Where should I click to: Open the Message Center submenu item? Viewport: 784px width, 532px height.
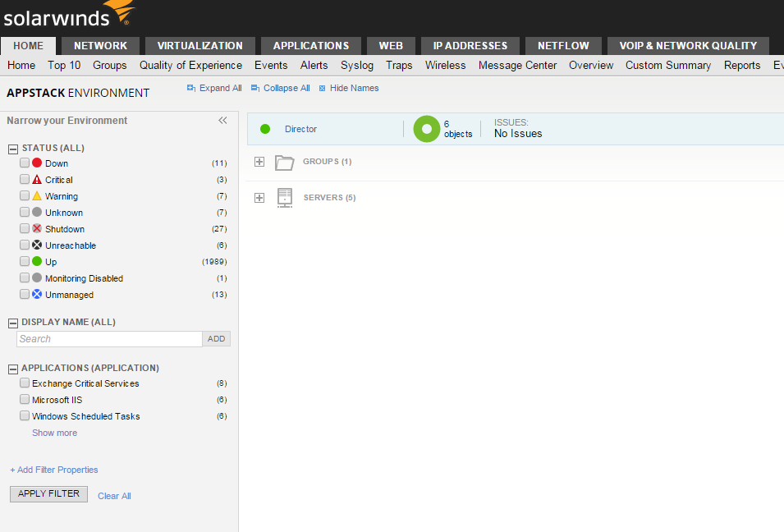(517, 66)
